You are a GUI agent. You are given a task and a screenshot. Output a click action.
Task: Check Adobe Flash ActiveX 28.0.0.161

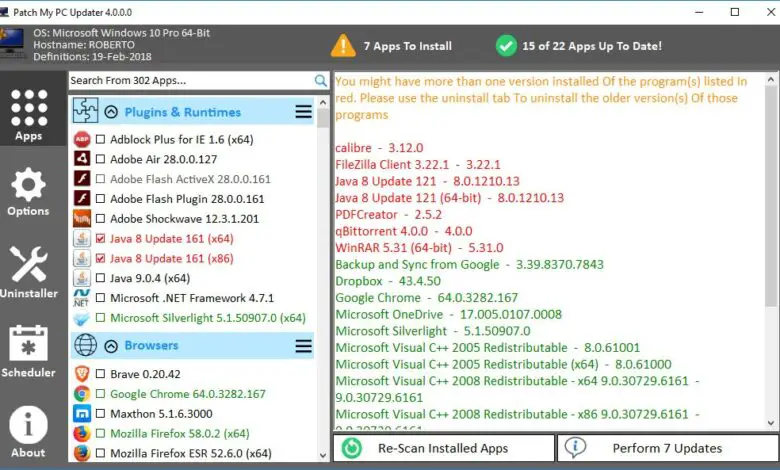tap(100, 179)
